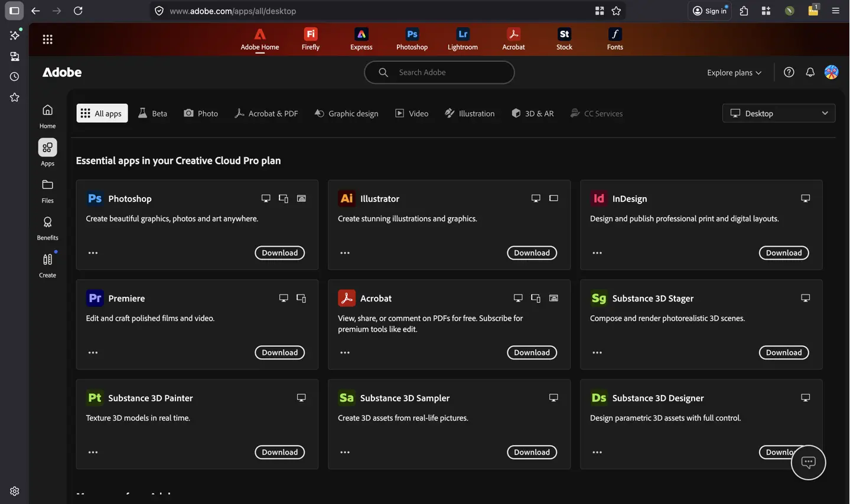Open the help question mark icon
The image size is (850, 504).
point(789,72)
